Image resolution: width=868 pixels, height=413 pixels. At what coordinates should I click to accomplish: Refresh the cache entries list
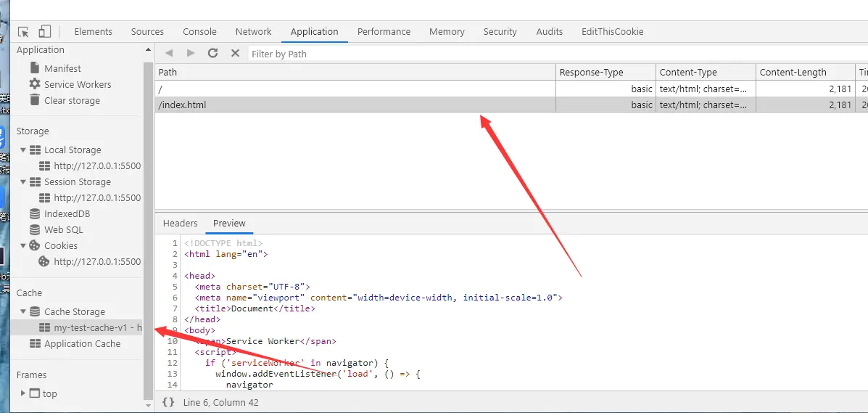212,53
